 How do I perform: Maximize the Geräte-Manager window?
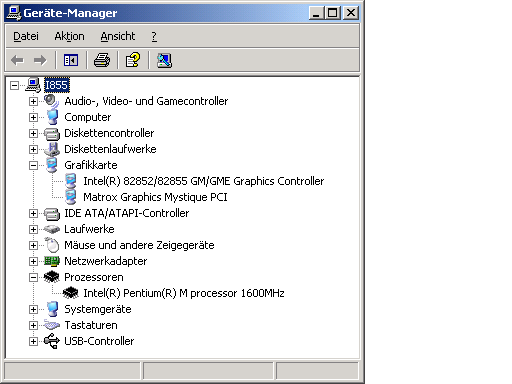[333, 13]
